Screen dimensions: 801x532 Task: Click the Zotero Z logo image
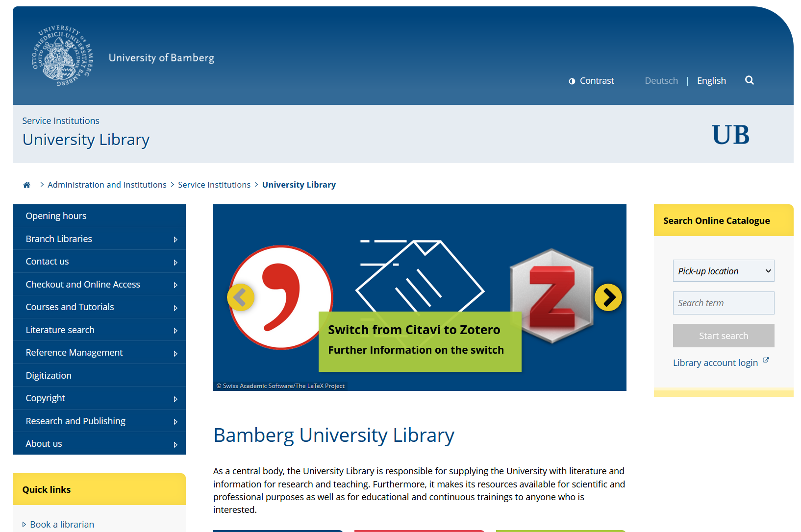point(552,296)
